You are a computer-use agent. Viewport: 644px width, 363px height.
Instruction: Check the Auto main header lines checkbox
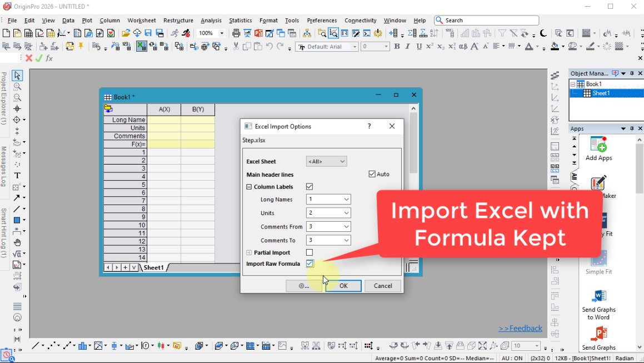click(372, 174)
